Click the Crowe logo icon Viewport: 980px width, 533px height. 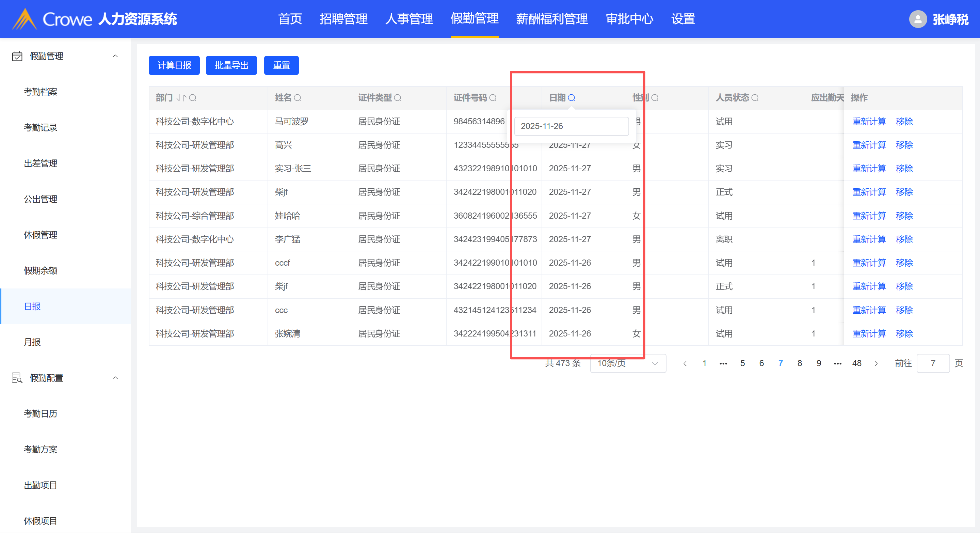coord(25,19)
